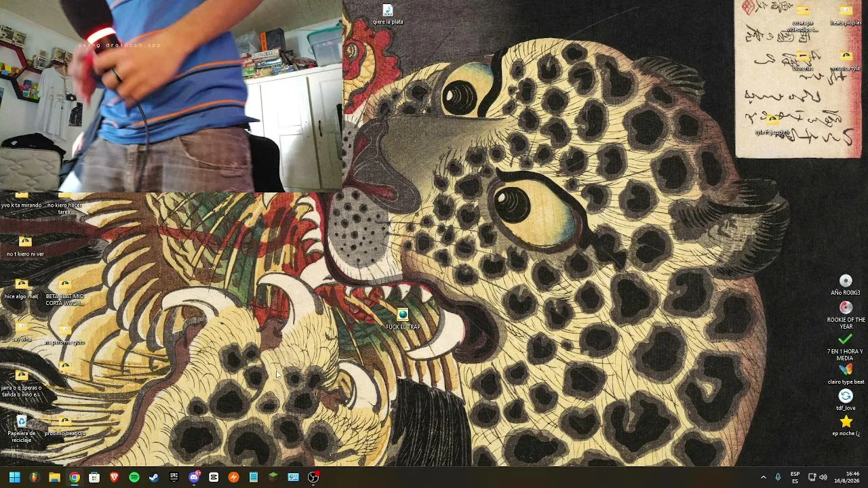Open File Explorer from the taskbar
Viewport: 868px width, 488px height.
coord(54,477)
